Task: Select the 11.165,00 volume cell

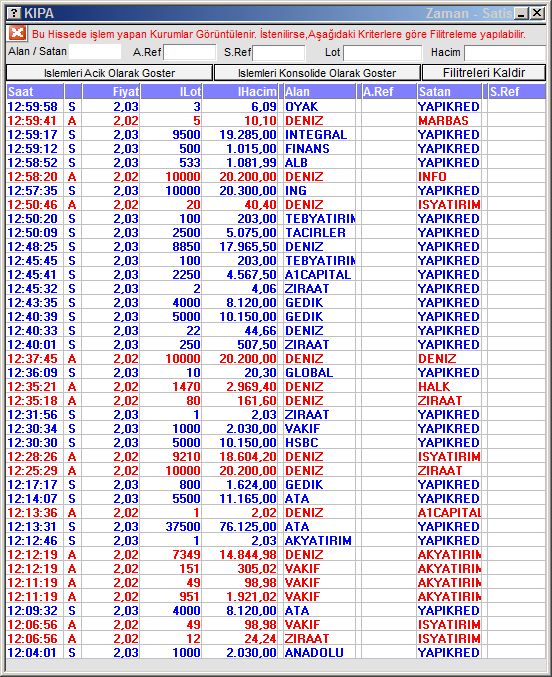Action: pyautogui.click(x=240, y=499)
